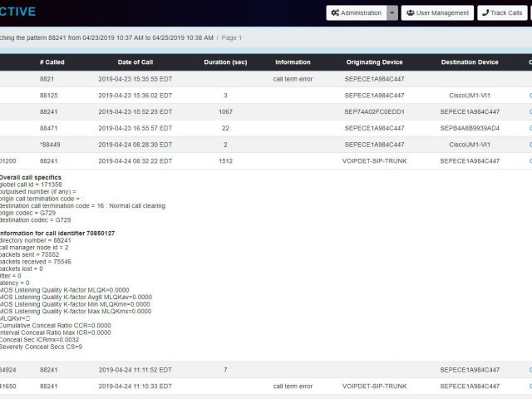Click the Page 1 breadcrumb
532x399 pixels.
(231, 37)
